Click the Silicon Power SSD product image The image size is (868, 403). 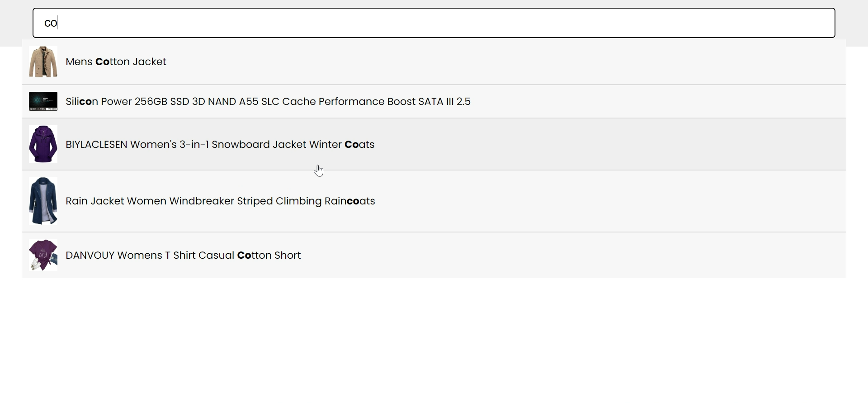pos(43,101)
